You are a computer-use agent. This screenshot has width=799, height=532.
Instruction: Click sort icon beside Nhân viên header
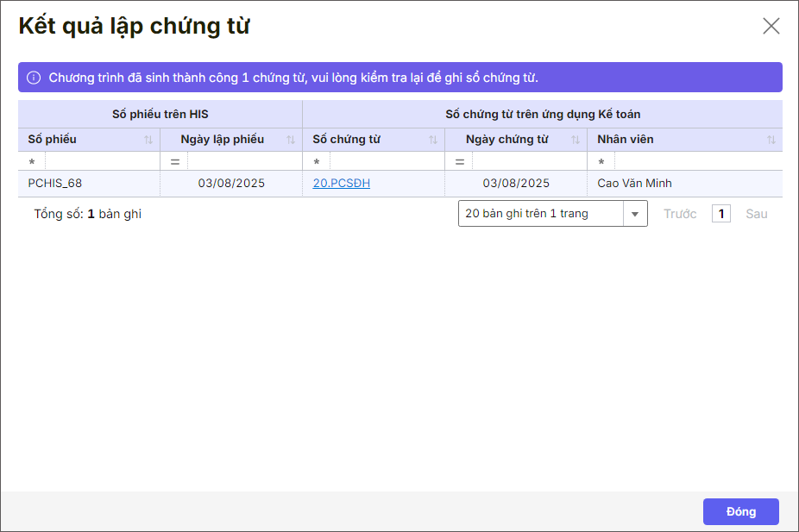[x=771, y=140]
